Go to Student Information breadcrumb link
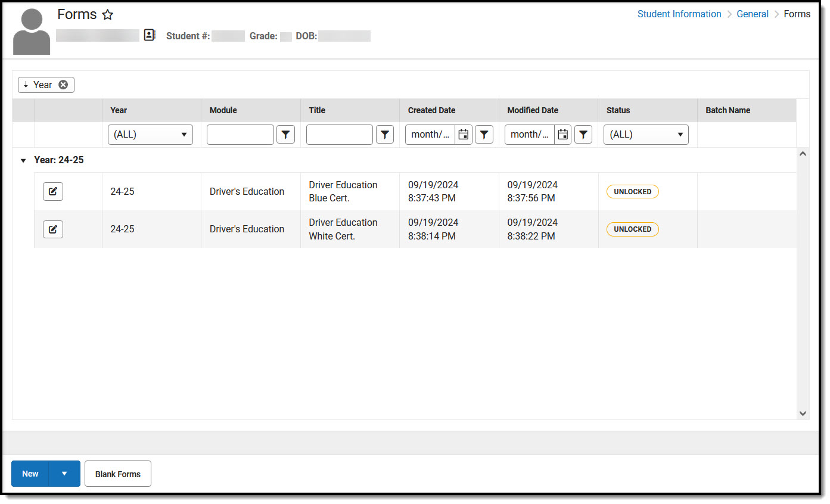Screen dimensions: 830x504 coord(679,14)
